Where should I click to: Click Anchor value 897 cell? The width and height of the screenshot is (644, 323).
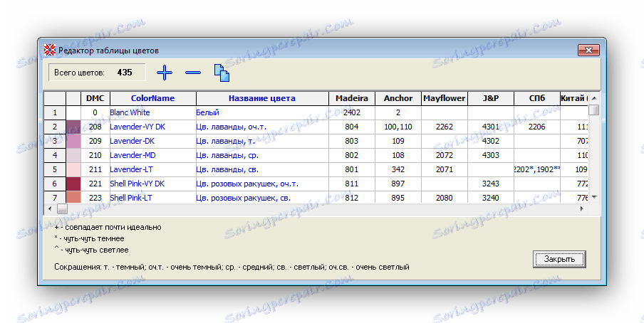pyautogui.click(x=398, y=184)
